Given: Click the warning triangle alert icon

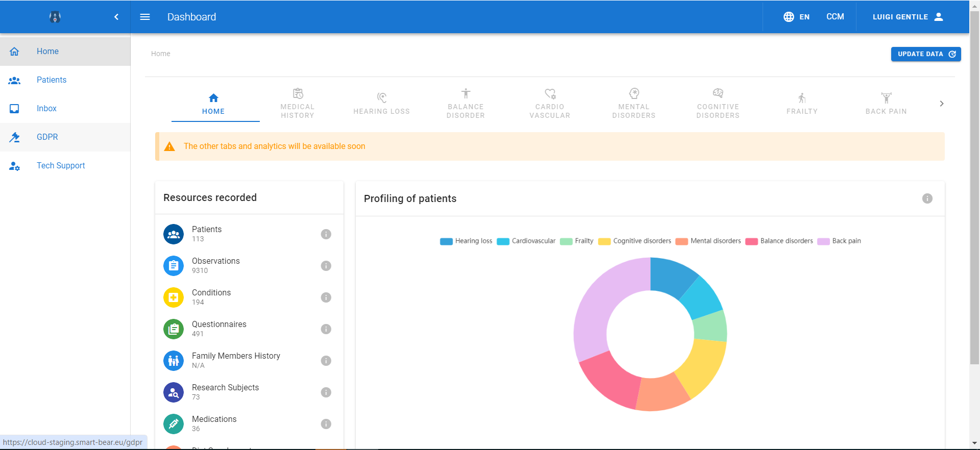Looking at the screenshot, I should point(169,146).
